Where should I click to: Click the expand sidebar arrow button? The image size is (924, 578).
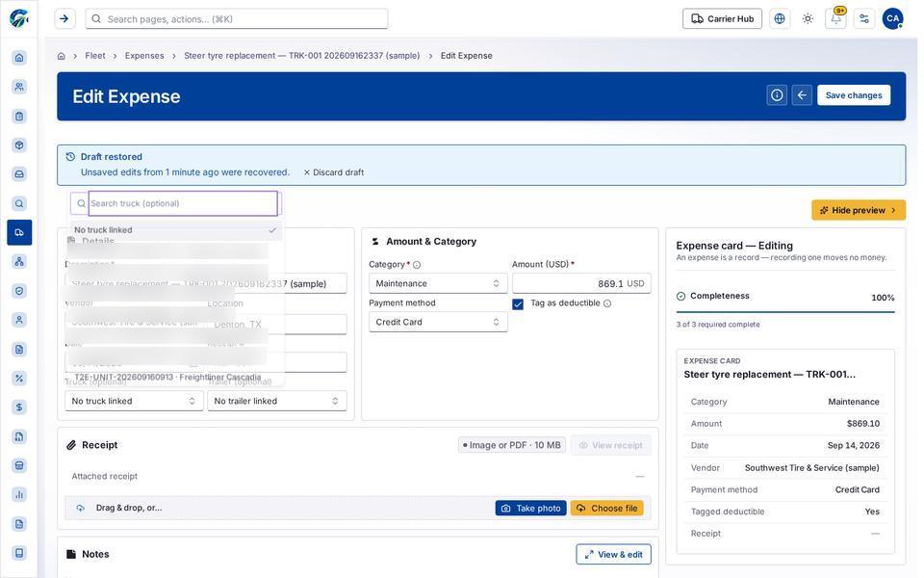point(64,18)
